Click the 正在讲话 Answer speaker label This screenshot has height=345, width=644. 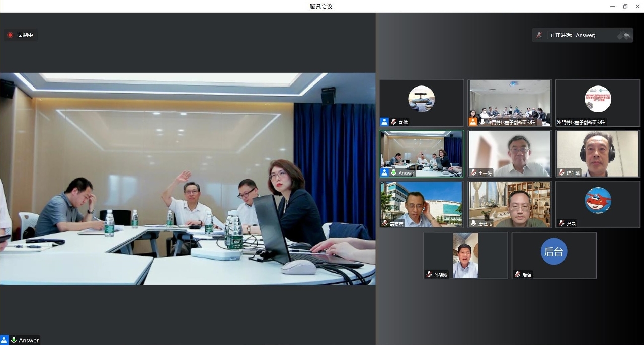coord(573,35)
